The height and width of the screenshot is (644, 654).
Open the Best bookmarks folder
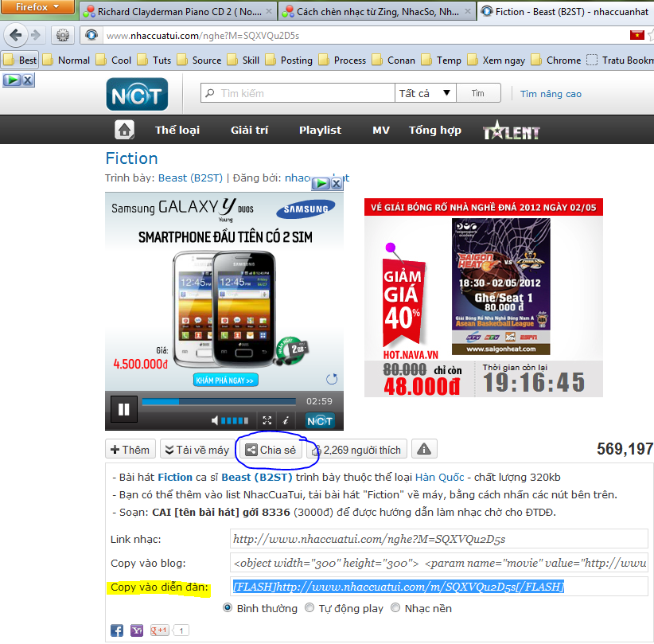pyautogui.click(x=20, y=60)
